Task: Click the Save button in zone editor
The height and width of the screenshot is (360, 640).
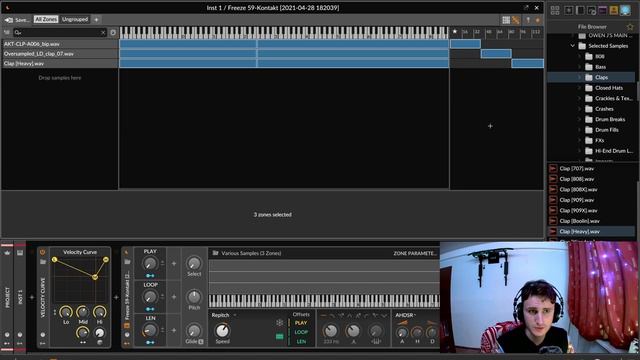Action: click(x=17, y=20)
